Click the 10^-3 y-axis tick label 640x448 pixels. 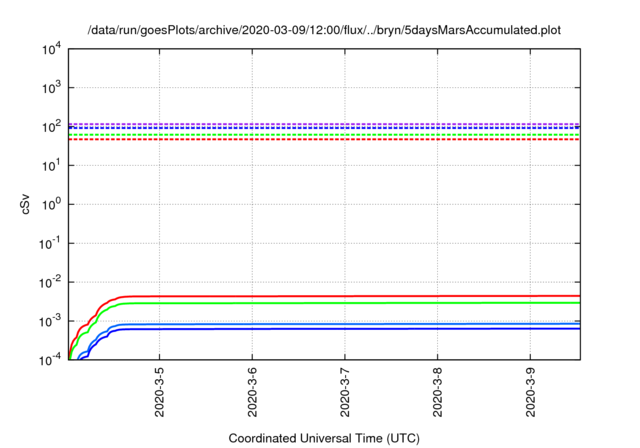click(x=50, y=321)
